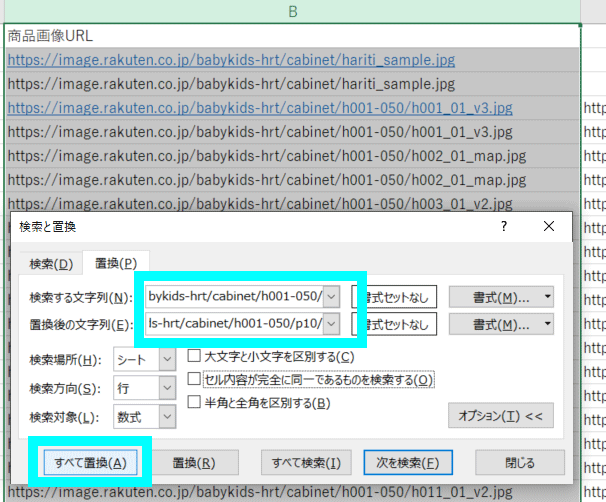This screenshot has height=502, width=606.
Task: Click 書式セットなし preview for replacement string
Action: pos(394,324)
